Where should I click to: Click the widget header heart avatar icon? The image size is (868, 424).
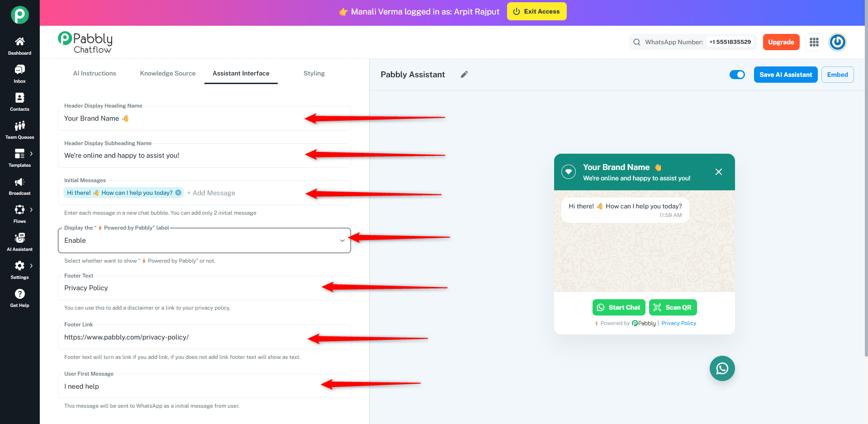coord(569,172)
